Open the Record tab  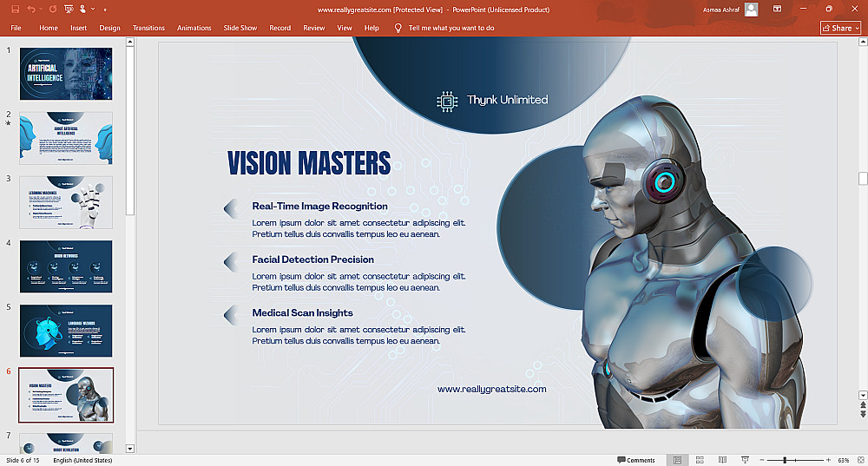click(x=279, y=28)
